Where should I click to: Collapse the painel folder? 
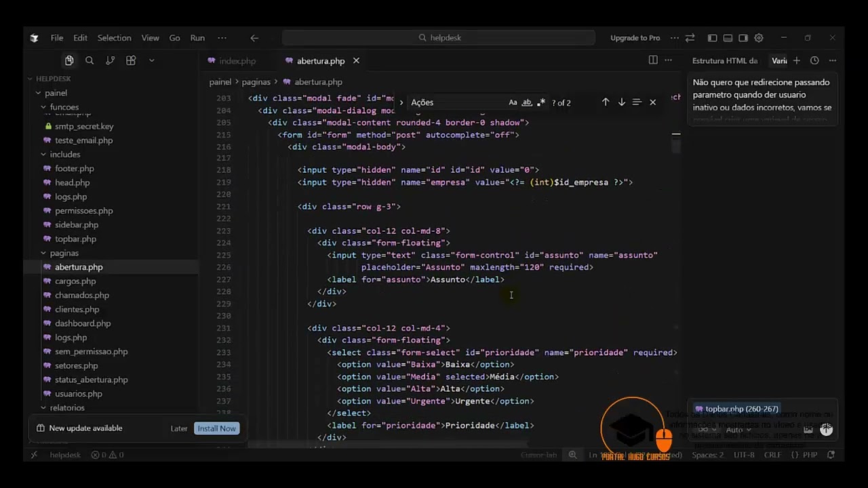(x=56, y=93)
